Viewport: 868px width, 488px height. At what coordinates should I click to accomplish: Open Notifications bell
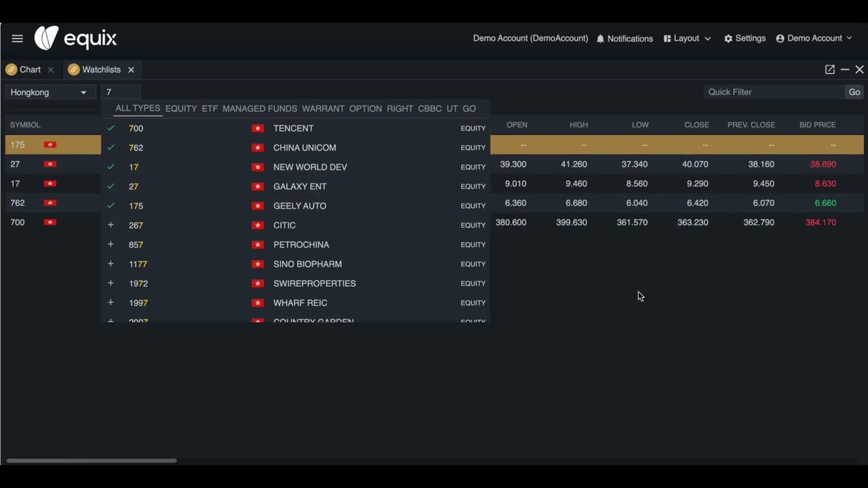coord(625,39)
